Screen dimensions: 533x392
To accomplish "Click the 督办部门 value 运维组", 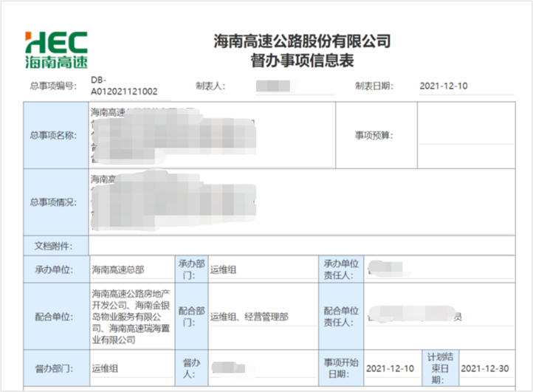I will [x=104, y=367].
